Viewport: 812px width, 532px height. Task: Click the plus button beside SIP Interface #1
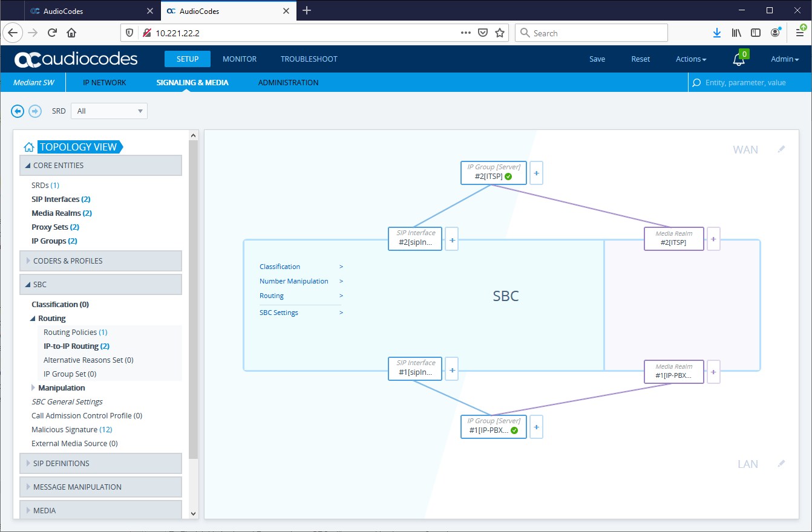tap(451, 369)
